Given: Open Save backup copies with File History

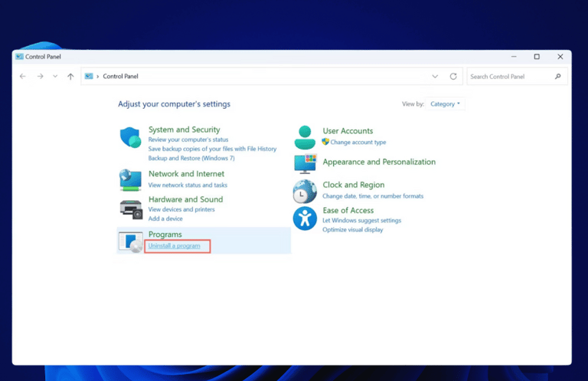Looking at the screenshot, I should pyautogui.click(x=212, y=149).
